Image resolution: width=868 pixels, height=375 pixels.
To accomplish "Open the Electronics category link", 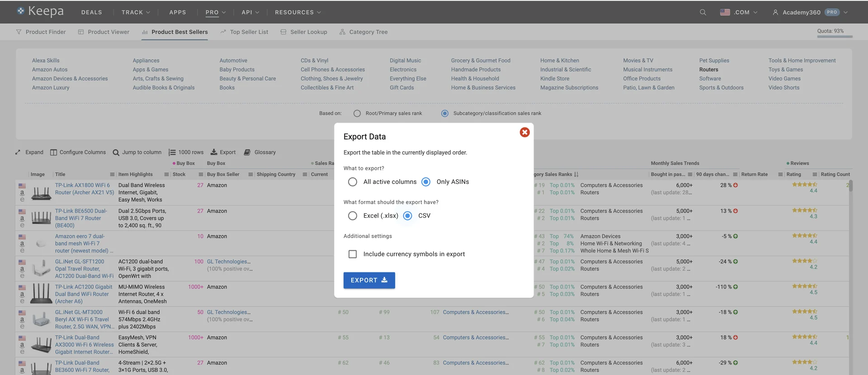I will pos(403,70).
